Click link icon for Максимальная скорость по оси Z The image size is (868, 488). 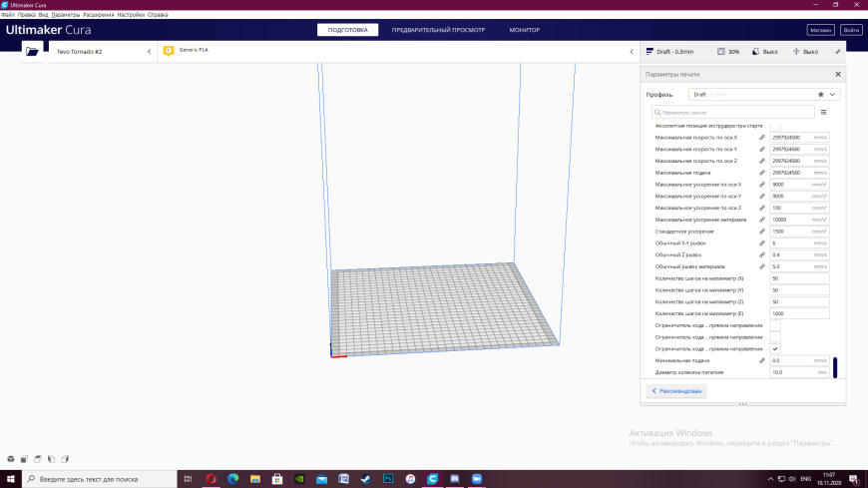click(762, 161)
